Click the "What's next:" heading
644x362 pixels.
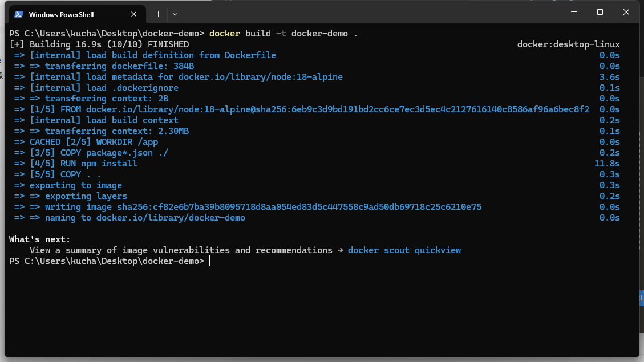pos(40,239)
